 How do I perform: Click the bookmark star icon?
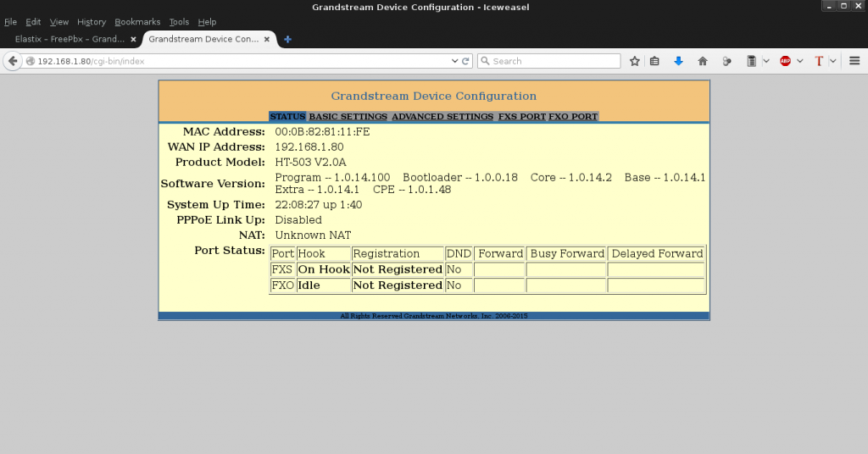[635, 61]
